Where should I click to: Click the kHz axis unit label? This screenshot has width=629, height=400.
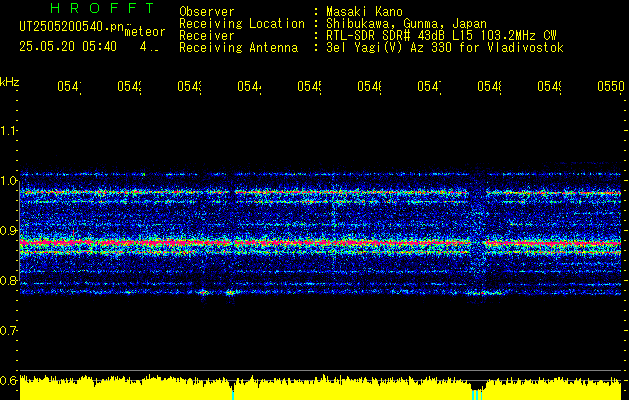tap(10, 83)
